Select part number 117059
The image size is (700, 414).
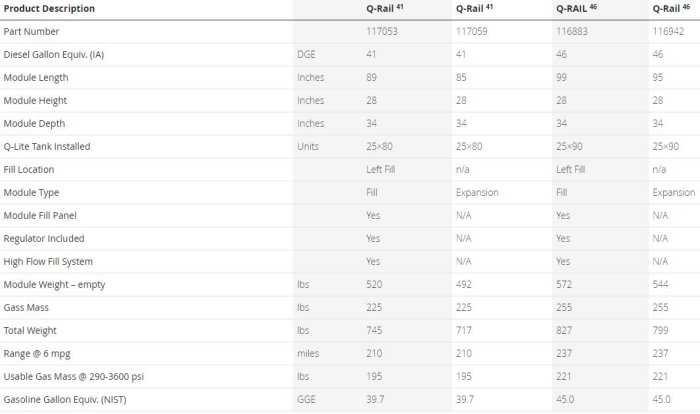(x=471, y=32)
